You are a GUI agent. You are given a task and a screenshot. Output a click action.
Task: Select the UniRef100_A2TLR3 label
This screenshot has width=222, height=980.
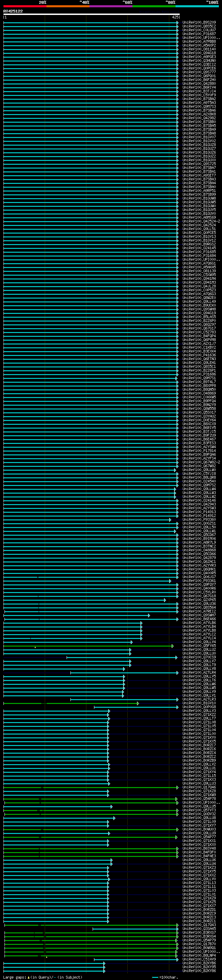pos(199,699)
